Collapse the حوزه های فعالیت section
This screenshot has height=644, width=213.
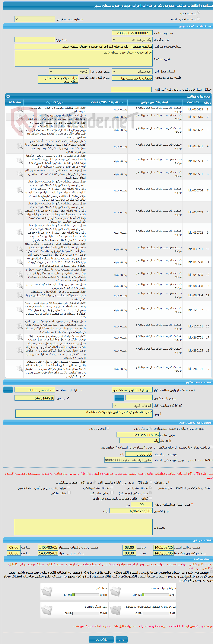8,96
